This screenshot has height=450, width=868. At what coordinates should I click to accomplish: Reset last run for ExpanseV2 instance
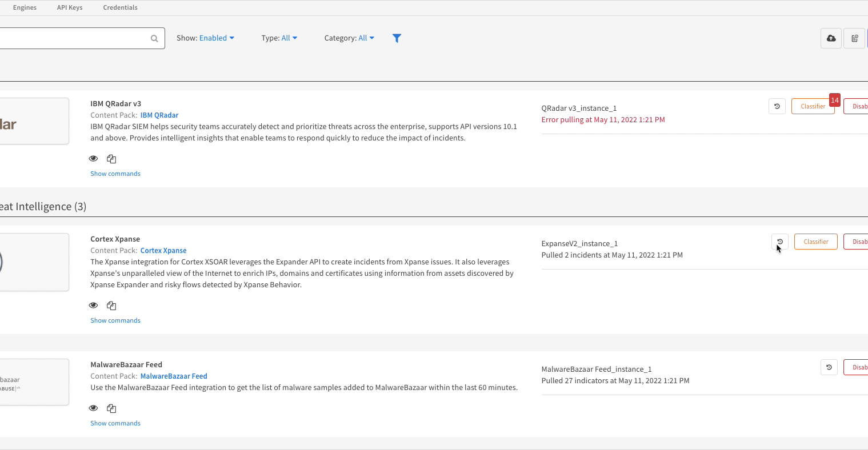click(779, 242)
